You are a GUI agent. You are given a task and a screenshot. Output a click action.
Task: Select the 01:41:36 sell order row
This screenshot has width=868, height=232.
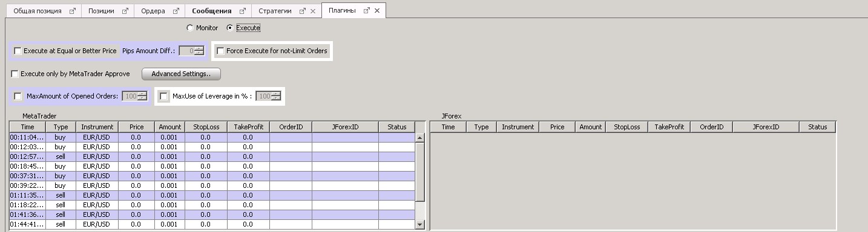click(212, 214)
